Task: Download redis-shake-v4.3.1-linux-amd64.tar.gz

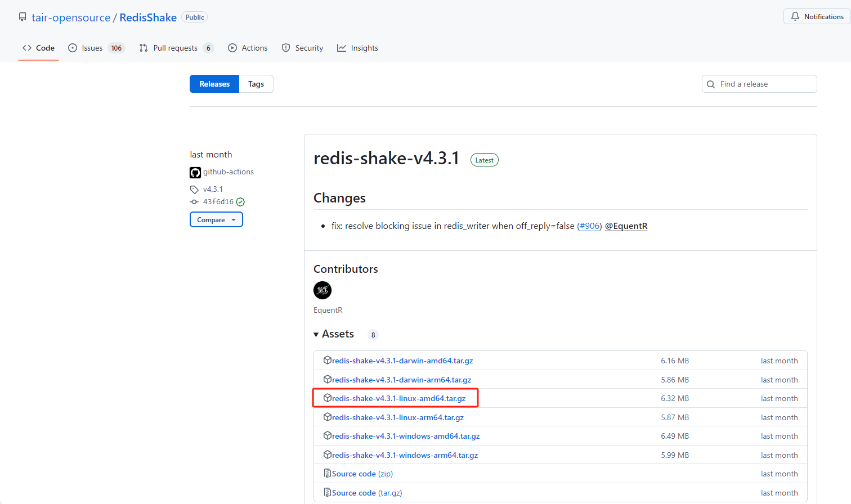Action: tap(399, 398)
